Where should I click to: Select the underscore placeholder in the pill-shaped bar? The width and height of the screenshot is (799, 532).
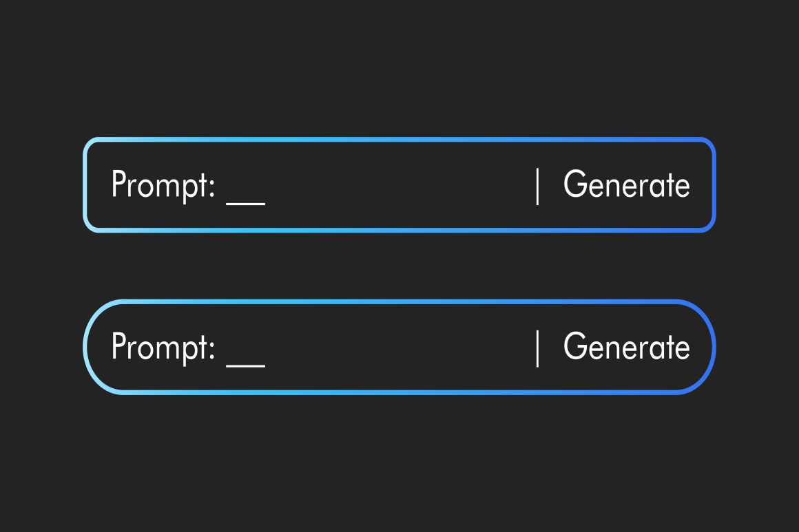[246, 365]
